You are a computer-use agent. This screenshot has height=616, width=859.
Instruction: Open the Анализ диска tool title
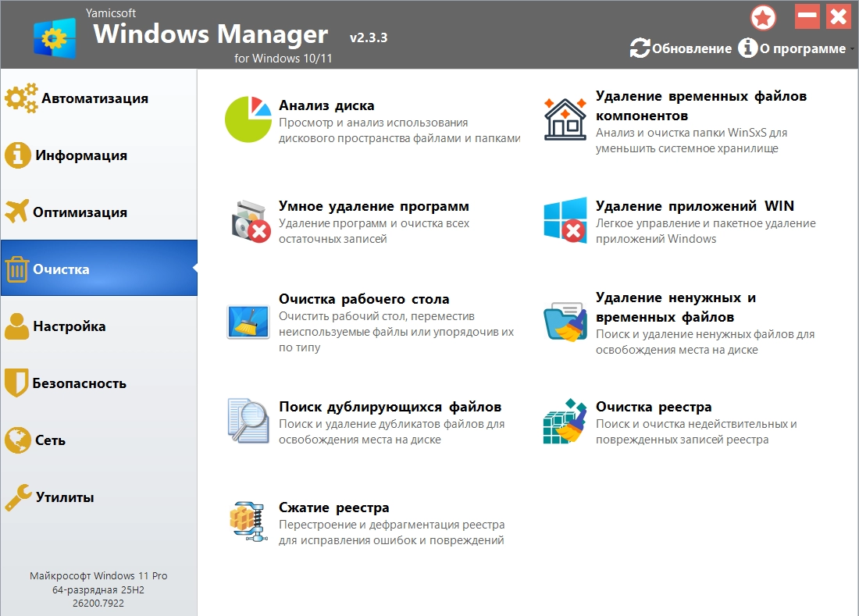coord(326,105)
